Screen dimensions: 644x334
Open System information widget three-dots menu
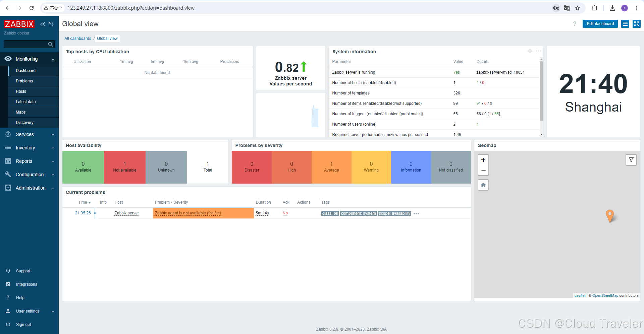click(539, 51)
